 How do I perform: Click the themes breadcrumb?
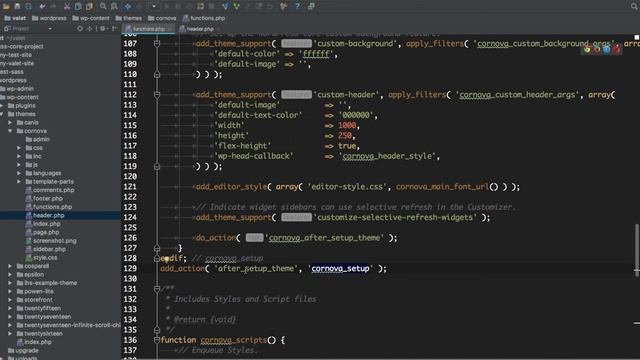pyautogui.click(x=129, y=18)
